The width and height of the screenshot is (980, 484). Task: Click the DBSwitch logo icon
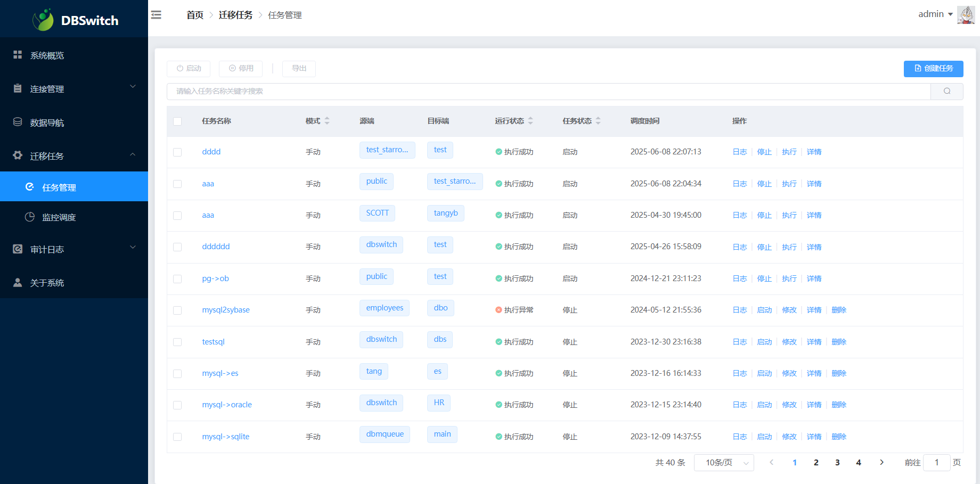pos(43,20)
